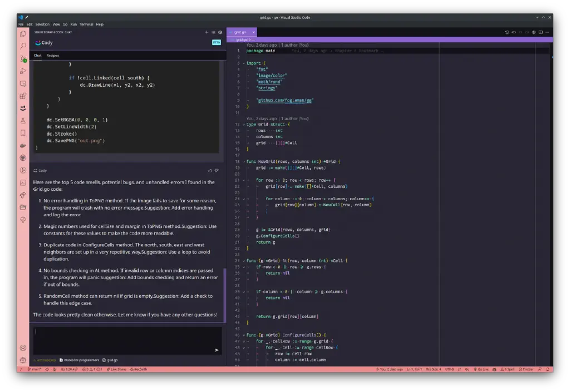
Task: Collapse the At function fold arrow on line 34
Action: pos(244,261)
